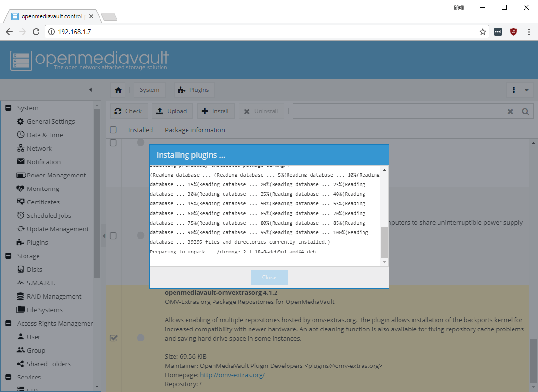Click the install log scroll-up arrow
This screenshot has height=392, width=538.
pos(384,170)
